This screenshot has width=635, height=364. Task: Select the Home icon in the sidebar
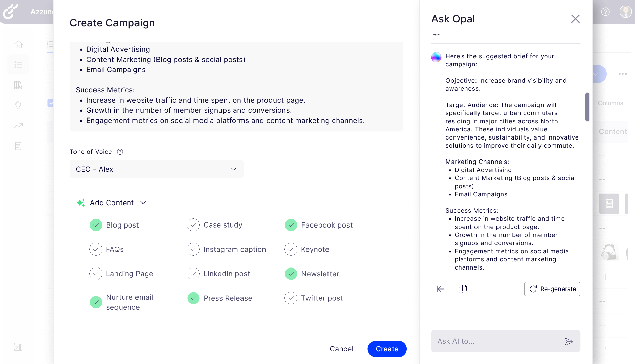point(18,44)
